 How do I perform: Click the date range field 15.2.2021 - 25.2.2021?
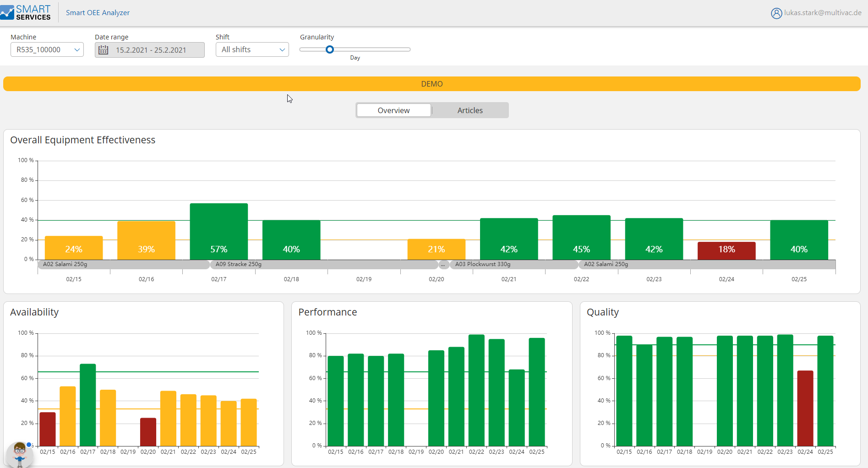click(x=151, y=50)
